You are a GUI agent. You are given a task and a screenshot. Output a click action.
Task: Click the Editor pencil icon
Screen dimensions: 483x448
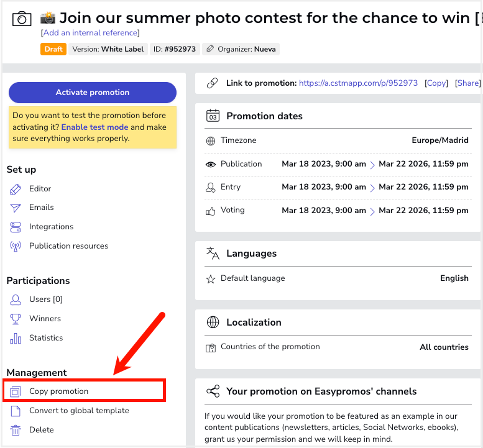16,189
